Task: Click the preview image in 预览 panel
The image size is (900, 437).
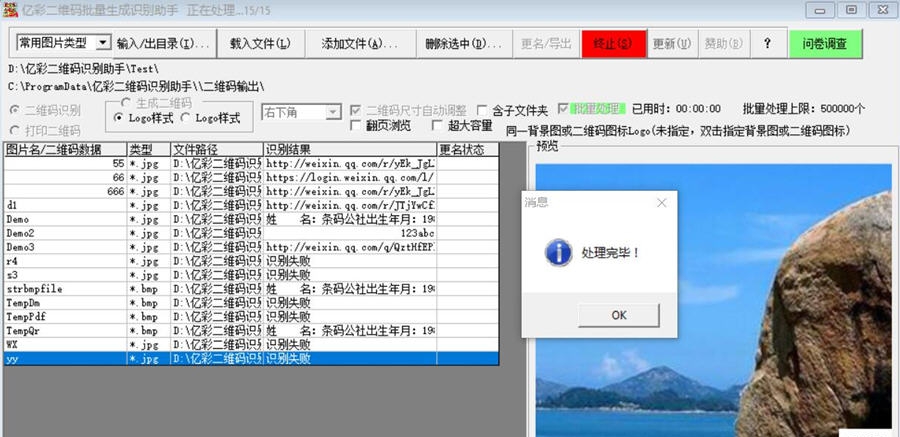Action: click(713, 300)
